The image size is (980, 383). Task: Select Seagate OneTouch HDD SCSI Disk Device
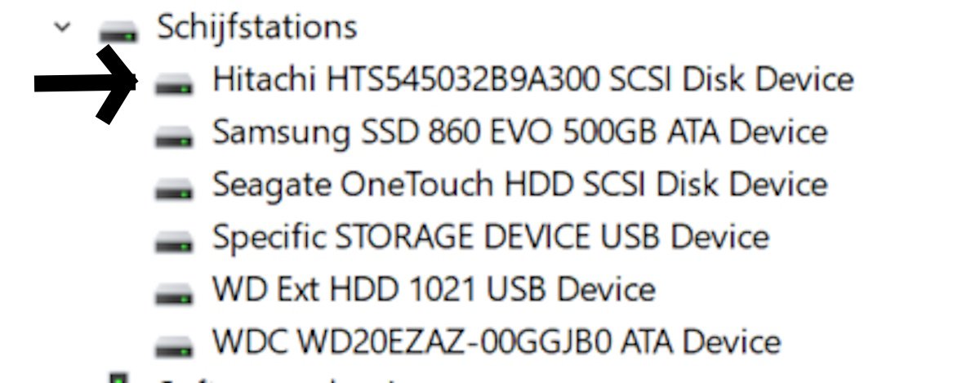(x=519, y=184)
